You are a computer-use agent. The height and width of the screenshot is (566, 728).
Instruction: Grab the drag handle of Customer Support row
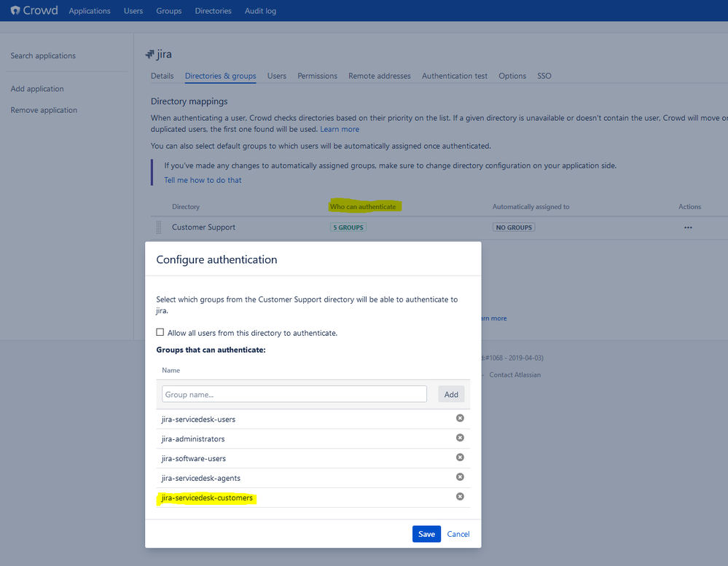[159, 227]
